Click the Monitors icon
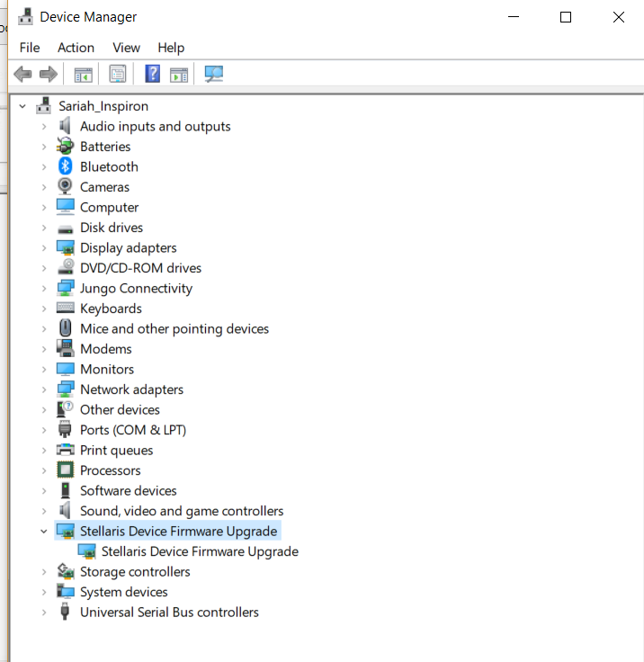 pyautogui.click(x=65, y=369)
